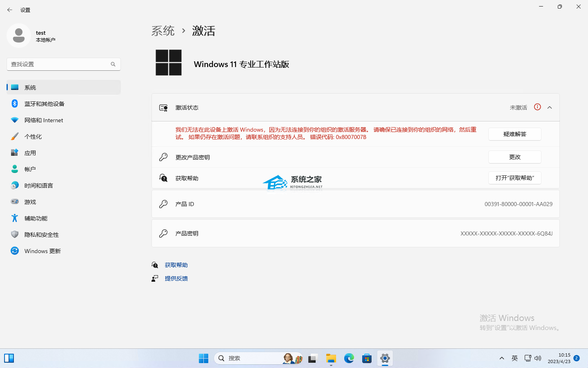Click the back arrow in Settings
This screenshot has width=588, height=368.
tap(10, 10)
